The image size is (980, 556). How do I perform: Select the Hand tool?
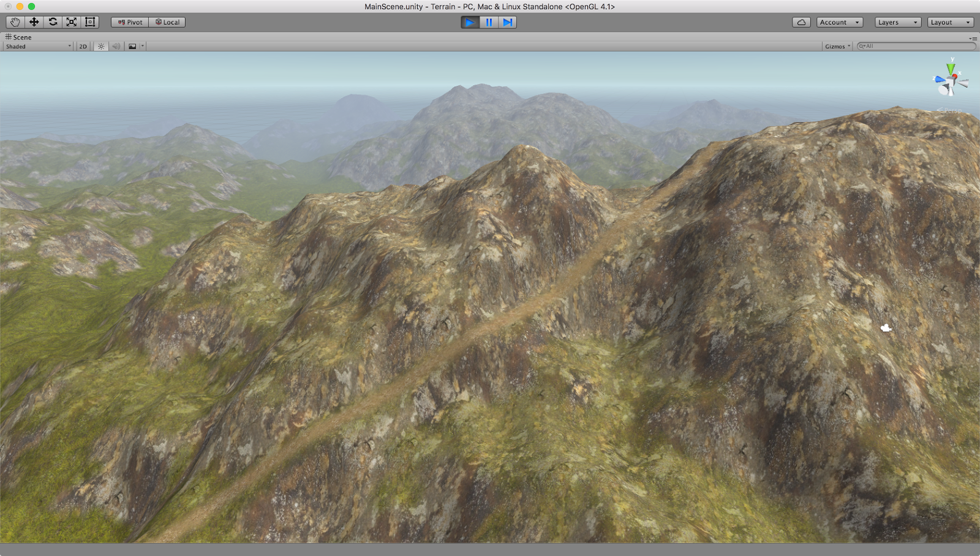click(15, 22)
